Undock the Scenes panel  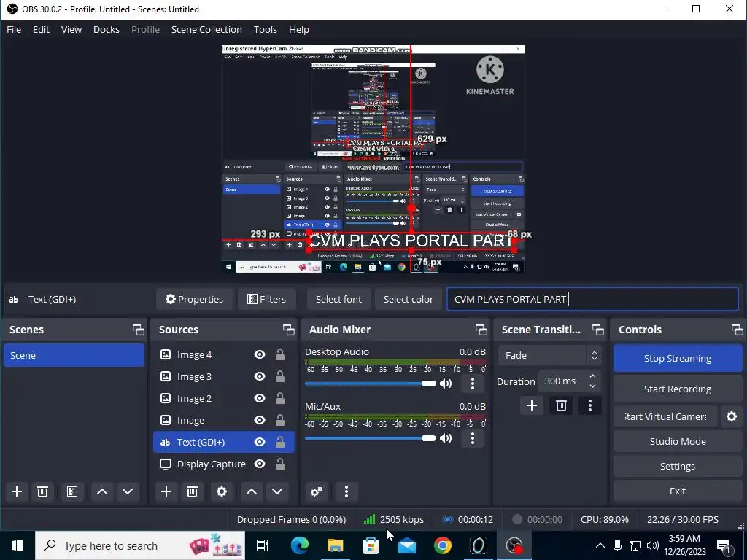coord(138,330)
